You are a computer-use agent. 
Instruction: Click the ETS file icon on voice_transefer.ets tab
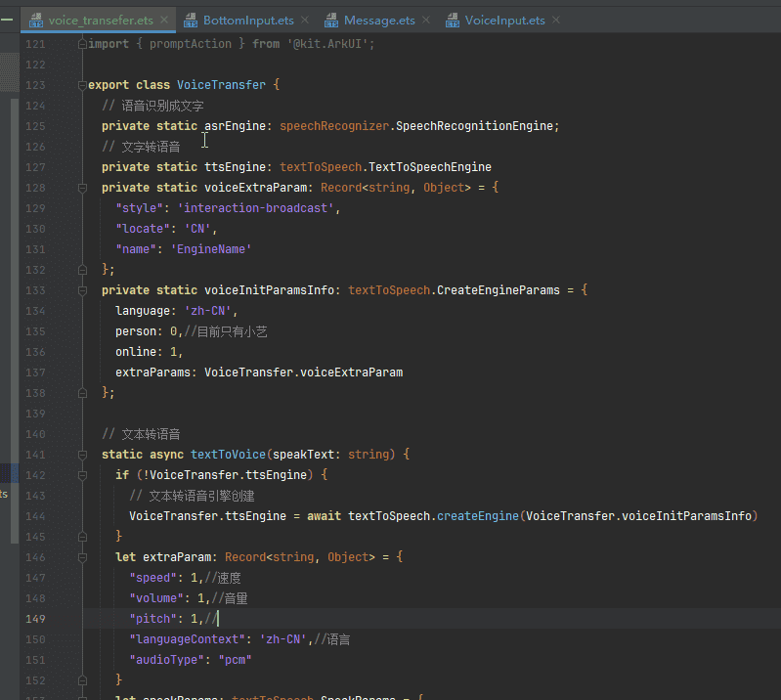click(36, 21)
